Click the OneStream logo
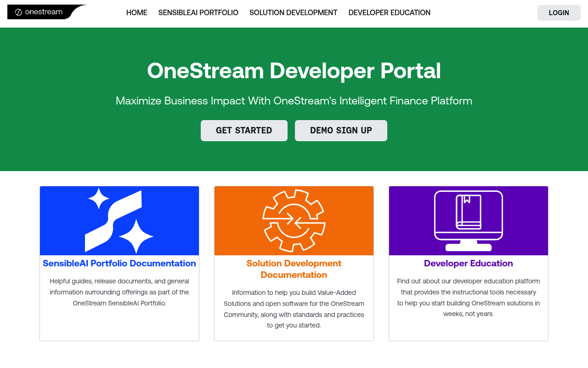588x368 pixels. point(47,12)
